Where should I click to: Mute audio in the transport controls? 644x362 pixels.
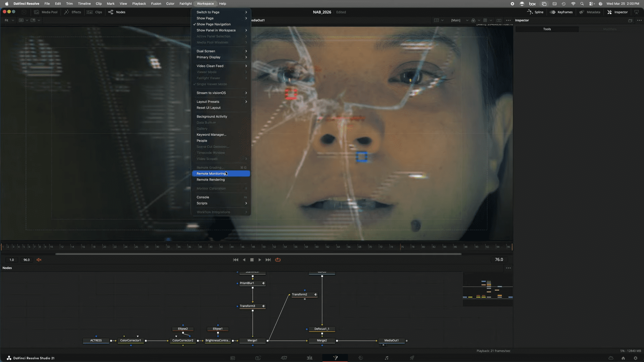point(39,259)
